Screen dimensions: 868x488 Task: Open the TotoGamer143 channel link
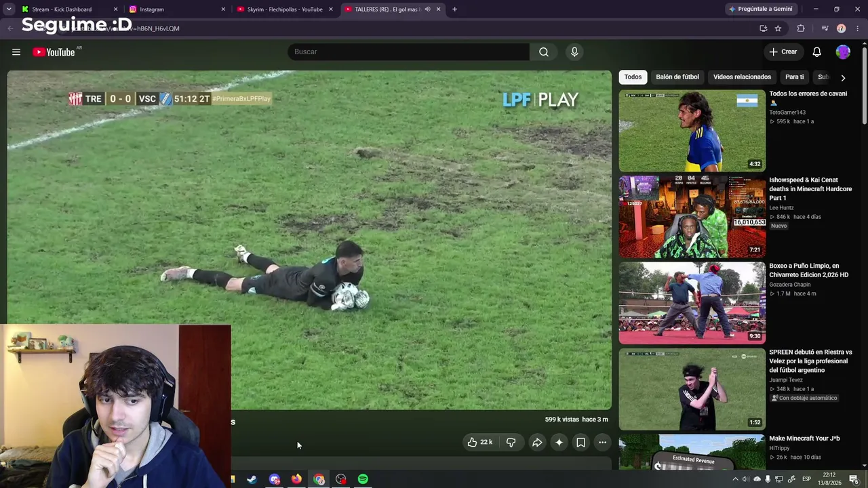pos(787,113)
